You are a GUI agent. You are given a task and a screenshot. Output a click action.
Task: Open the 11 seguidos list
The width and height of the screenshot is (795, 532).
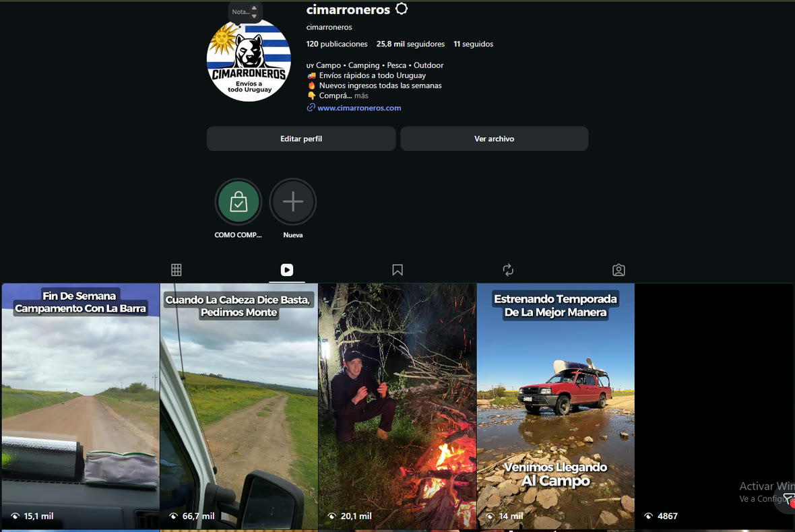pos(473,44)
